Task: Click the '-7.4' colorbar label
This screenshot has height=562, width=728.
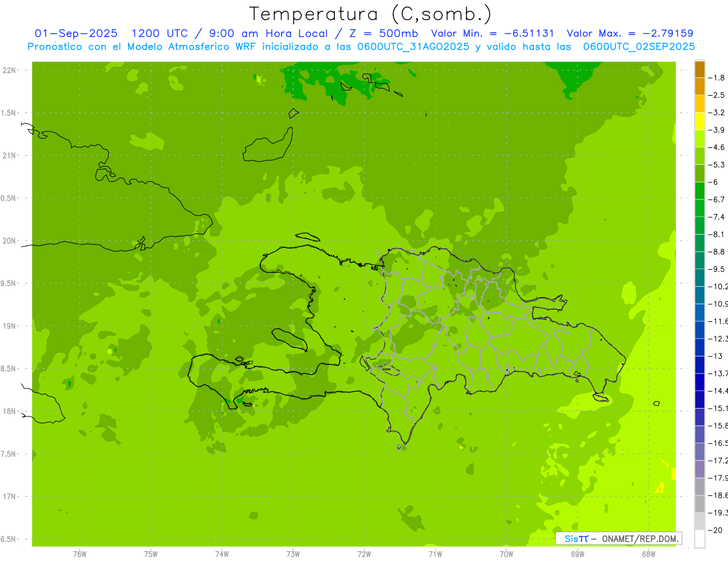Action: (x=717, y=217)
